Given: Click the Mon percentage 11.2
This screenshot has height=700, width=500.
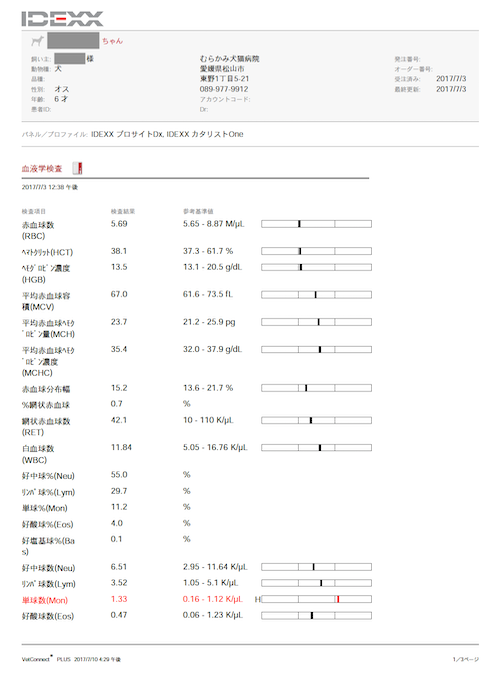Looking at the screenshot, I should 119,507.
